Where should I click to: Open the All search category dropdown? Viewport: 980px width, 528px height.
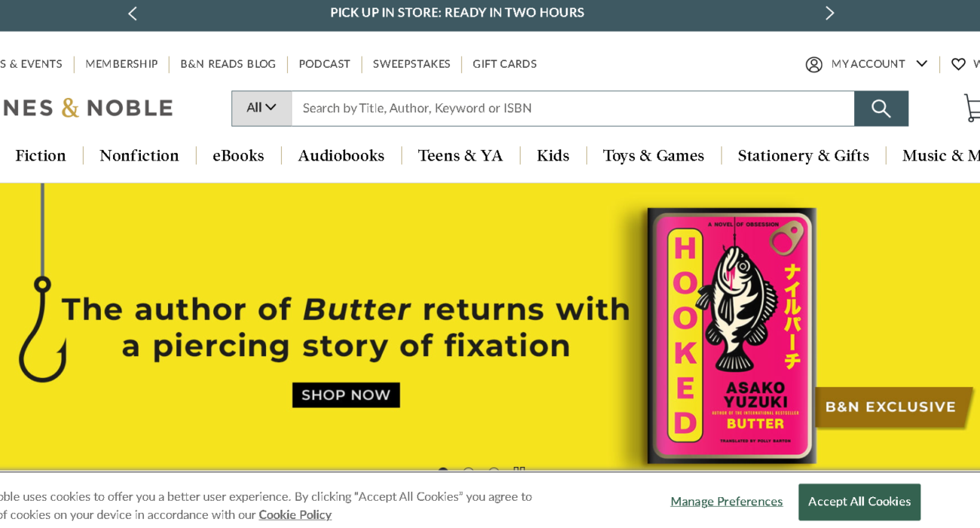point(261,109)
